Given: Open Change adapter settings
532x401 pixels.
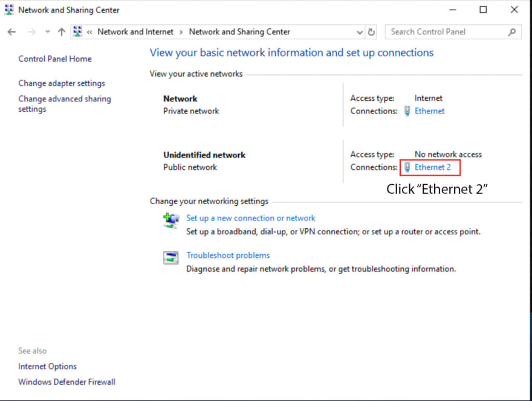Looking at the screenshot, I should point(62,83).
